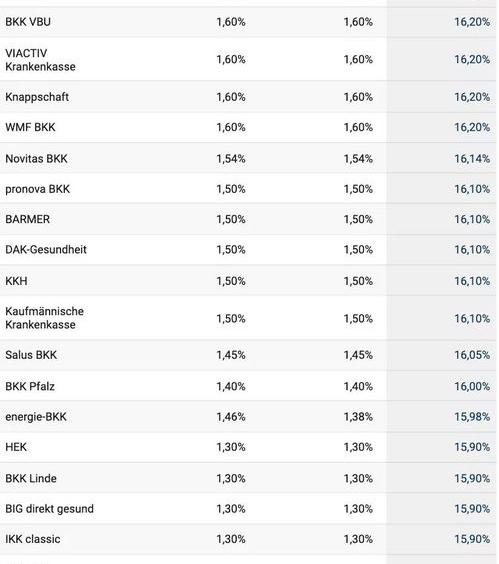Click BKK Pfalz's 16,00% total cell
Viewport: 499px width, 564px height.
pyautogui.click(x=472, y=386)
